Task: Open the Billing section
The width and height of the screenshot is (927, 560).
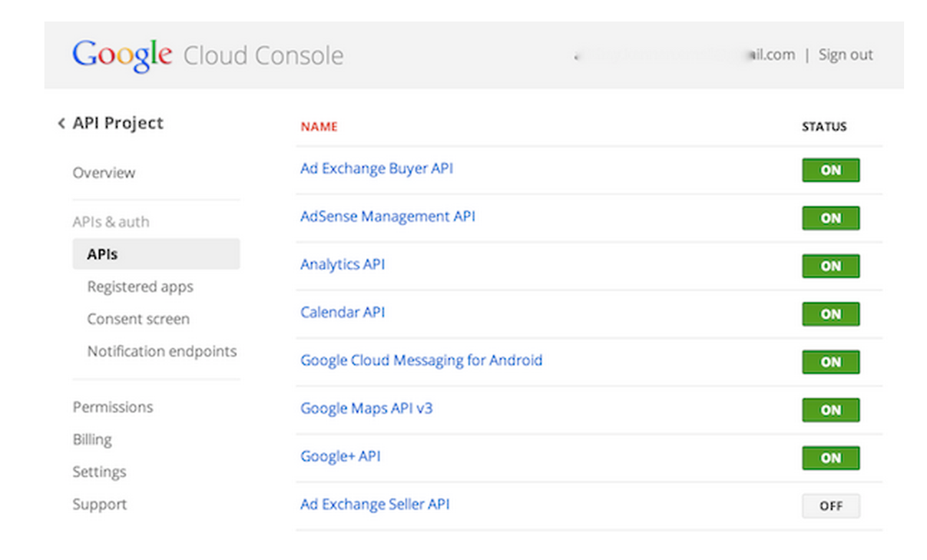Action: pyautogui.click(x=92, y=440)
